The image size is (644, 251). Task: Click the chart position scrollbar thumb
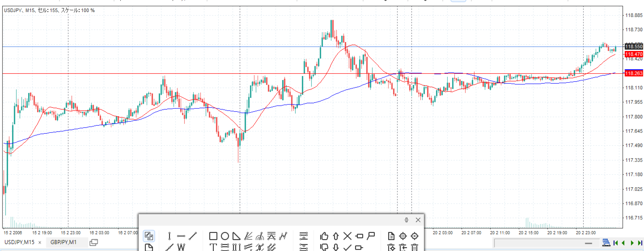point(588,243)
